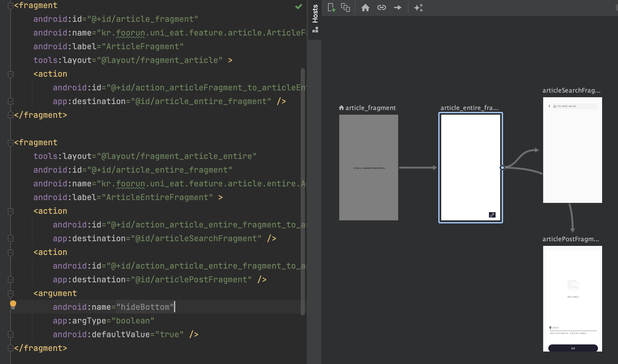Click the Add Action arrow icon
Screen dimensions: 618x364
[x=398, y=7]
